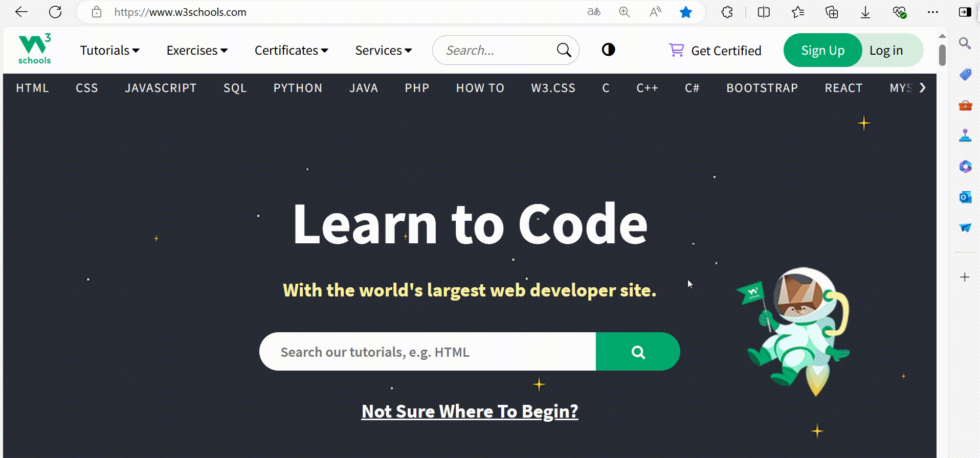
Task: Click the green tutorial search button
Action: coord(638,352)
